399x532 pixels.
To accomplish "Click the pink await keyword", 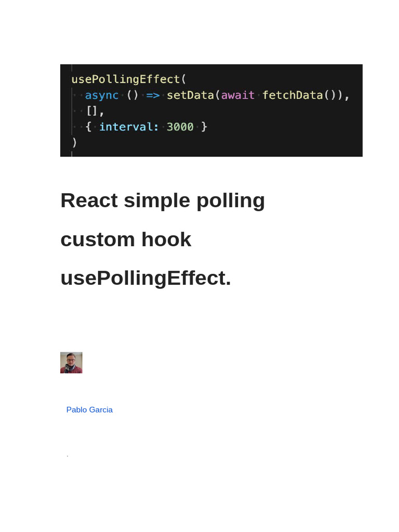I will pos(238,96).
